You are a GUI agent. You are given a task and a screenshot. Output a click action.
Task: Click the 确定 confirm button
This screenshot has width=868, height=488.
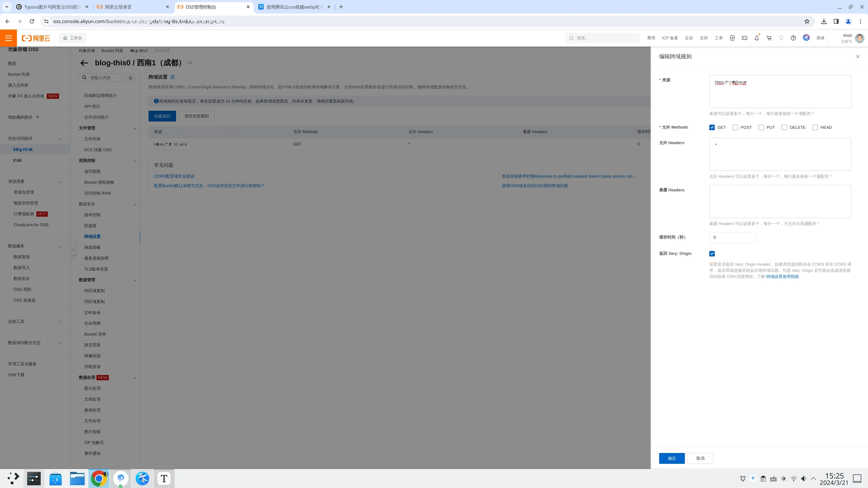672,458
